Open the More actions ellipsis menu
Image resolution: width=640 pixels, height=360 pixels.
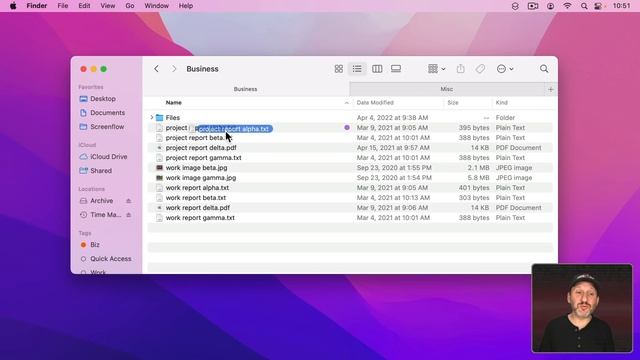click(x=505, y=69)
